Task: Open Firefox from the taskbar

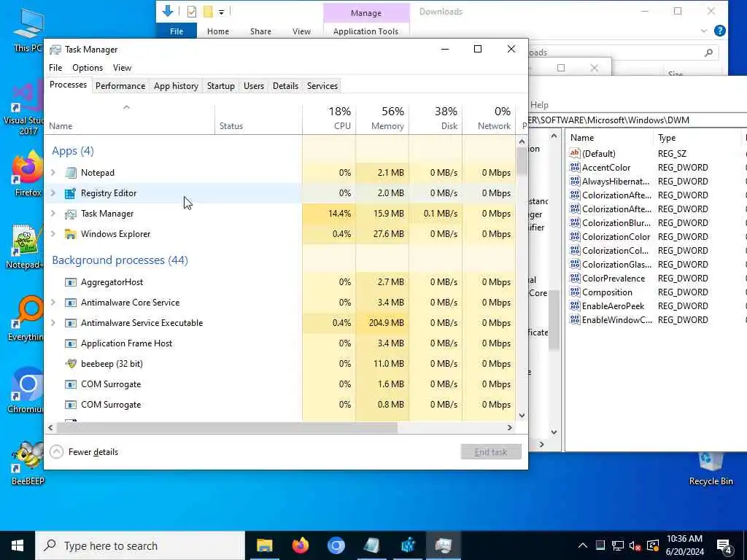Action: pos(300,545)
